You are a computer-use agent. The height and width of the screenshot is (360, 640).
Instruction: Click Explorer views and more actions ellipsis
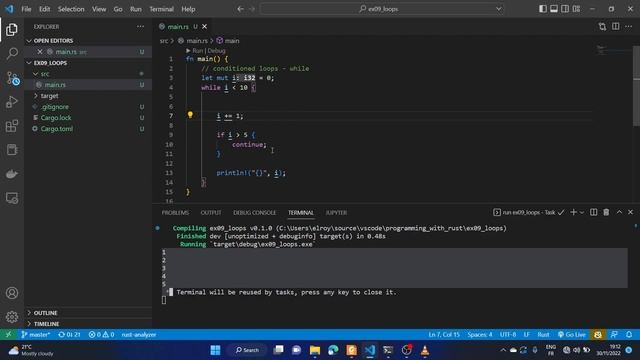(140, 27)
